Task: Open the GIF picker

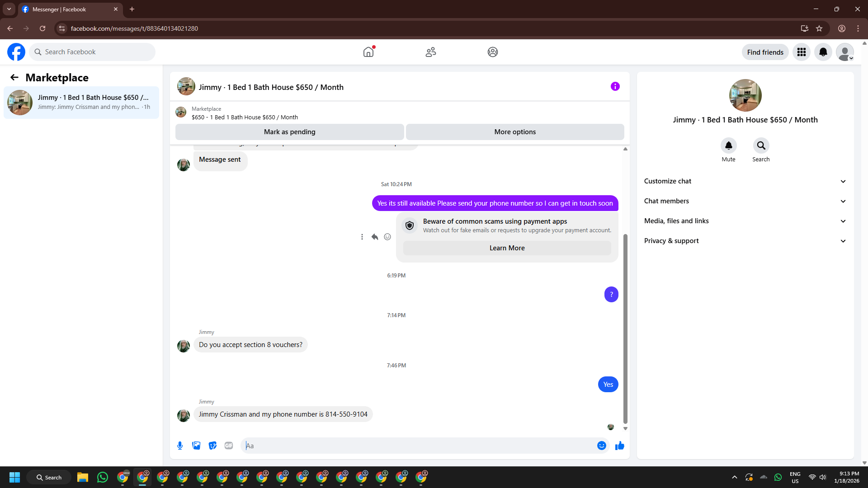Action: point(229,446)
